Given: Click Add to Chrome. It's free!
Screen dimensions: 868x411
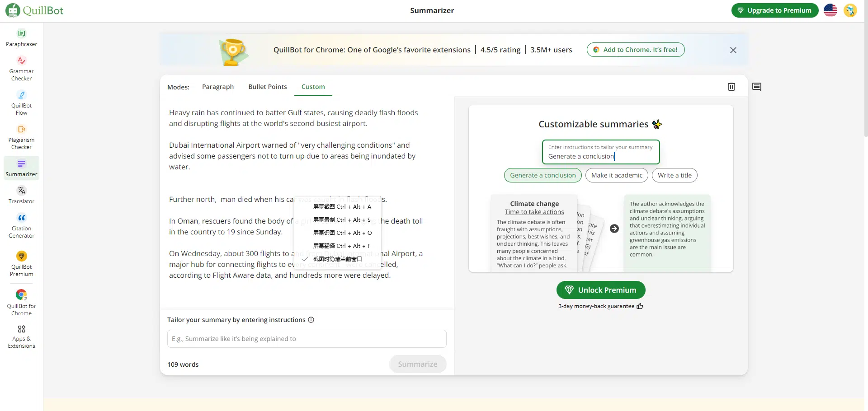Looking at the screenshot, I should pos(636,50).
